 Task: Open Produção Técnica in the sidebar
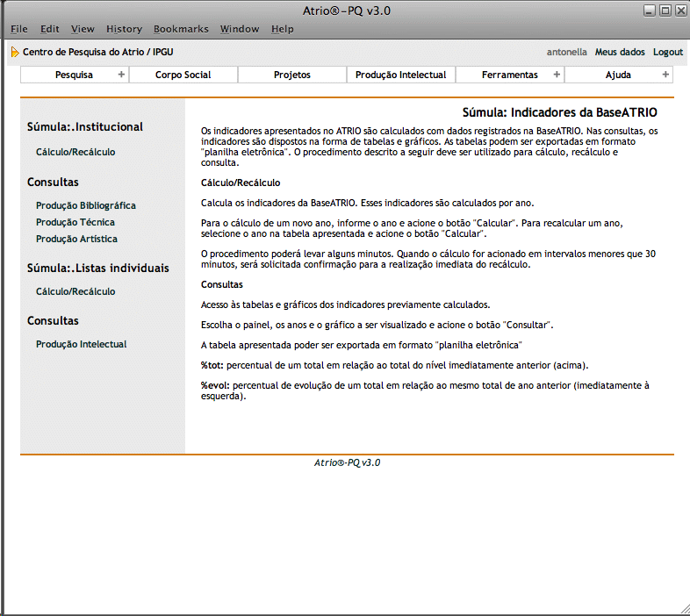(x=75, y=222)
